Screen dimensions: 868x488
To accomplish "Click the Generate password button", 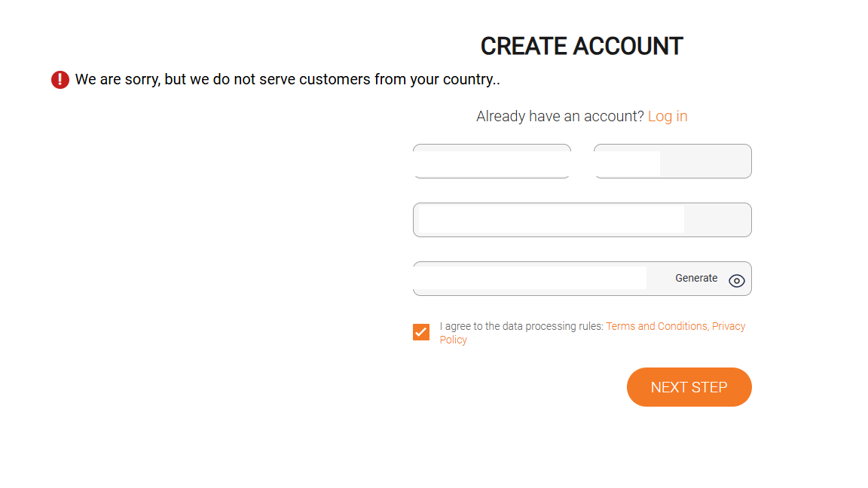I will click(696, 279).
